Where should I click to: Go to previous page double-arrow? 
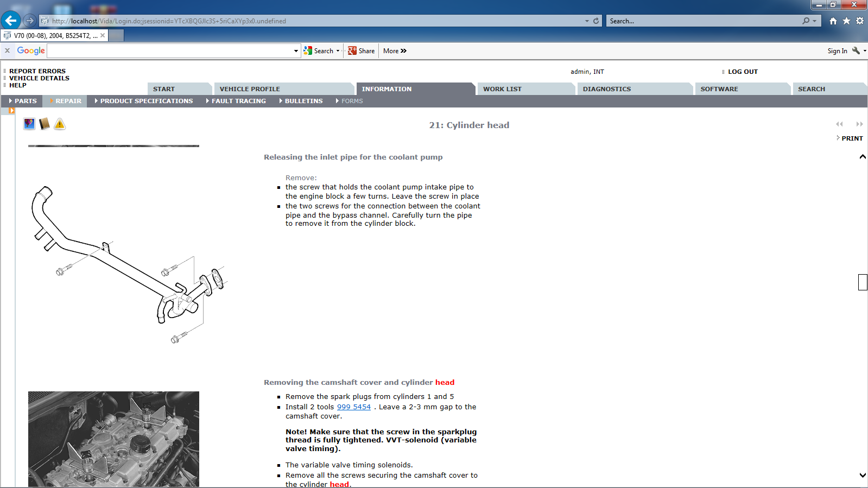point(839,124)
